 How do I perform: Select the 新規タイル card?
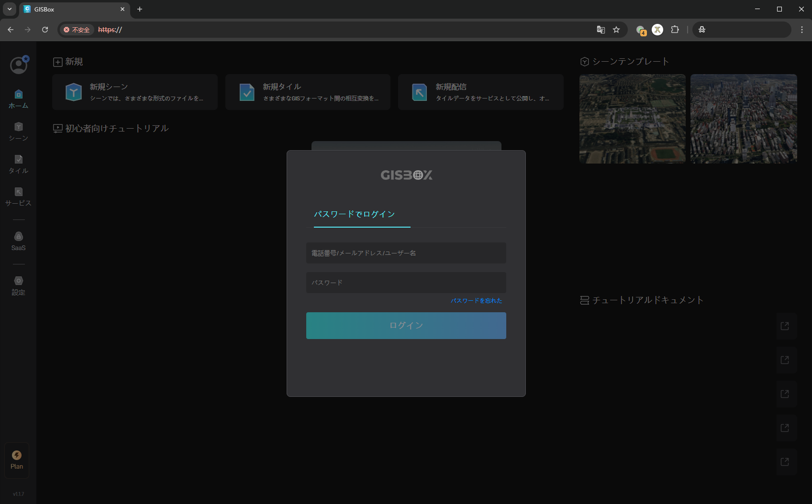point(308,92)
